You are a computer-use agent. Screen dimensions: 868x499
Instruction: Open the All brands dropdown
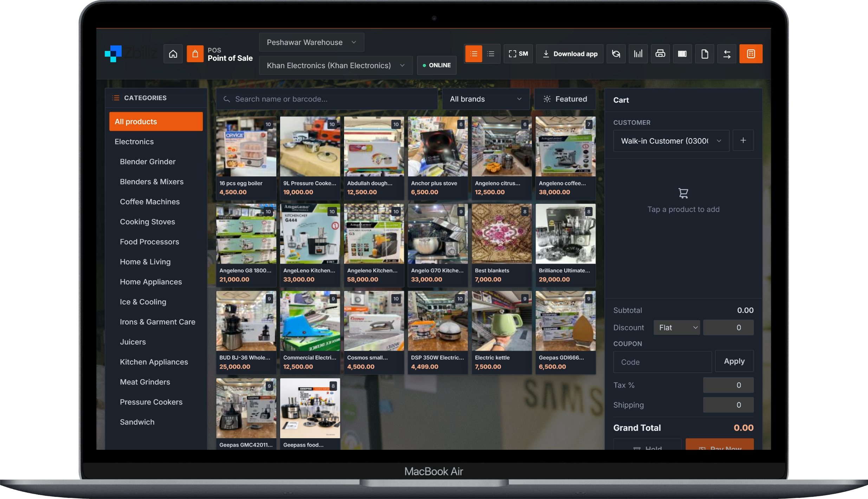(486, 99)
